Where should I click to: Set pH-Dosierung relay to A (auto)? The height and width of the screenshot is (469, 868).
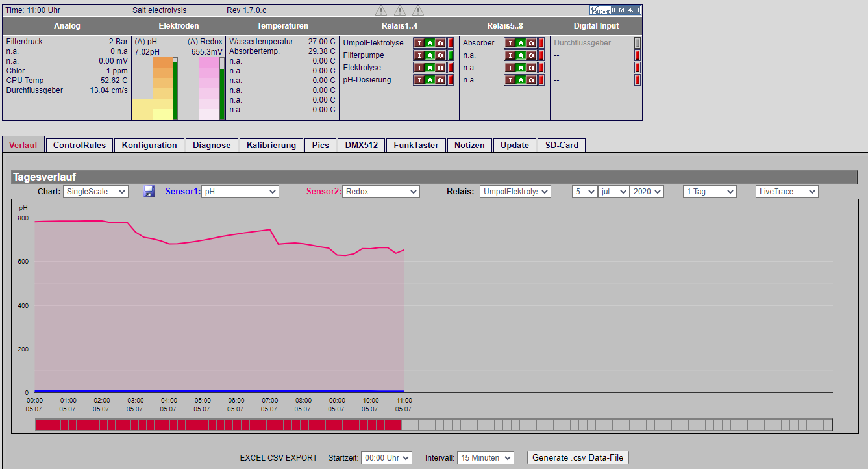(x=430, y=80)
